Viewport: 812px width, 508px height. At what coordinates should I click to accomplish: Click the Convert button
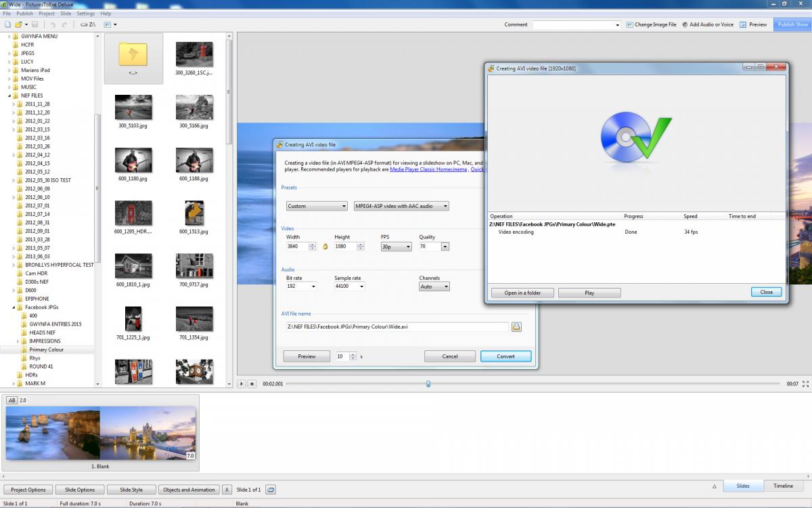click(x=505, y=356)
